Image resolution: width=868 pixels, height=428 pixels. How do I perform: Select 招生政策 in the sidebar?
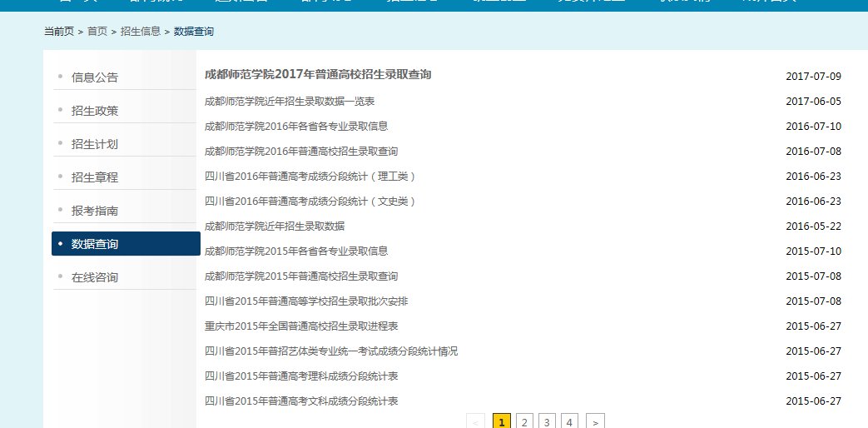tap(95, 111)
